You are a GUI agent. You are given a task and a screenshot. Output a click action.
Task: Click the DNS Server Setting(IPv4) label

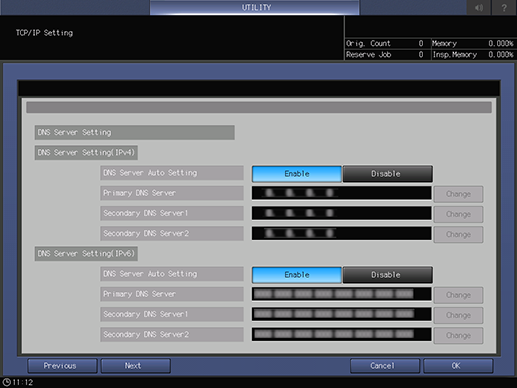[86, 153]
